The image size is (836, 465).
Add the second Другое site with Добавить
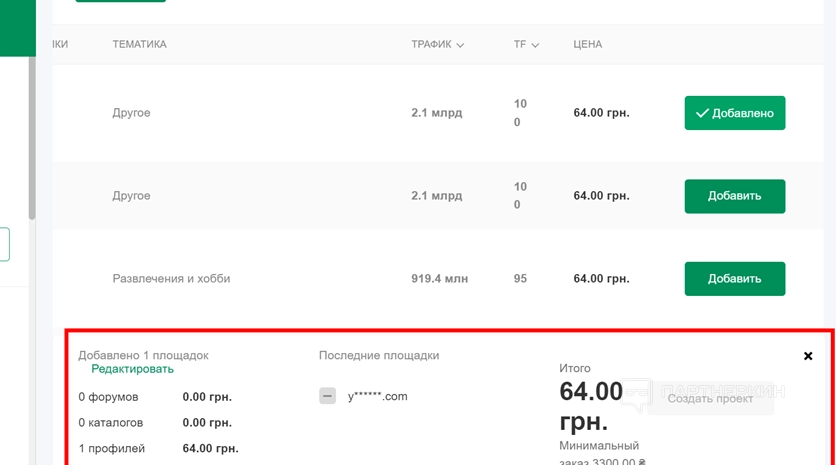click(734, 196)
